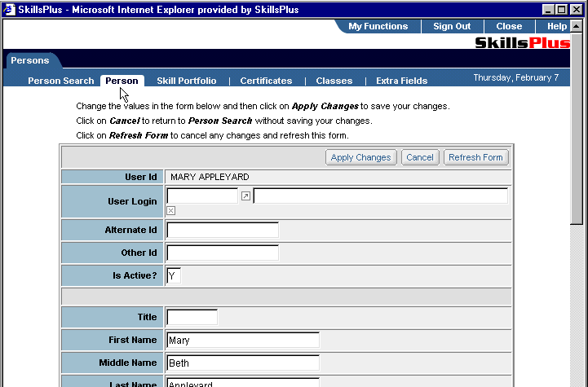Viewport: 588px width, 387px height.
Task: Click the Other Id input field
Action: 223,253
